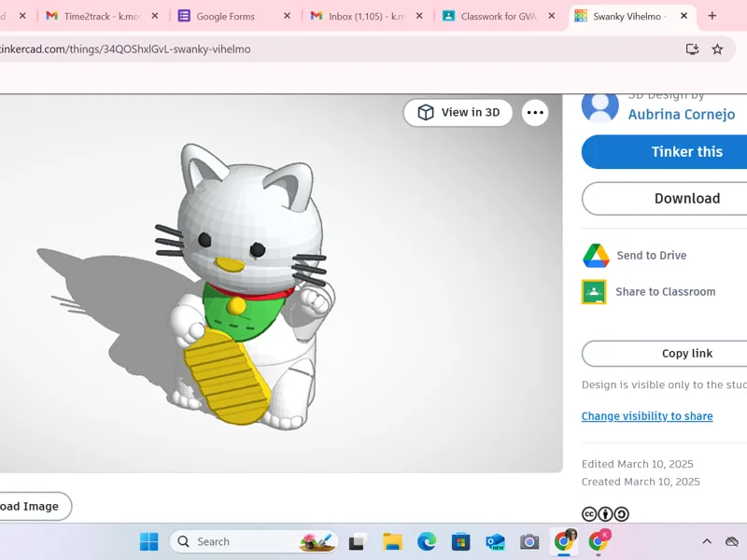747x560 pixels.
Task: Close the Classwork for GVA tab
Action: pos(552,16)
